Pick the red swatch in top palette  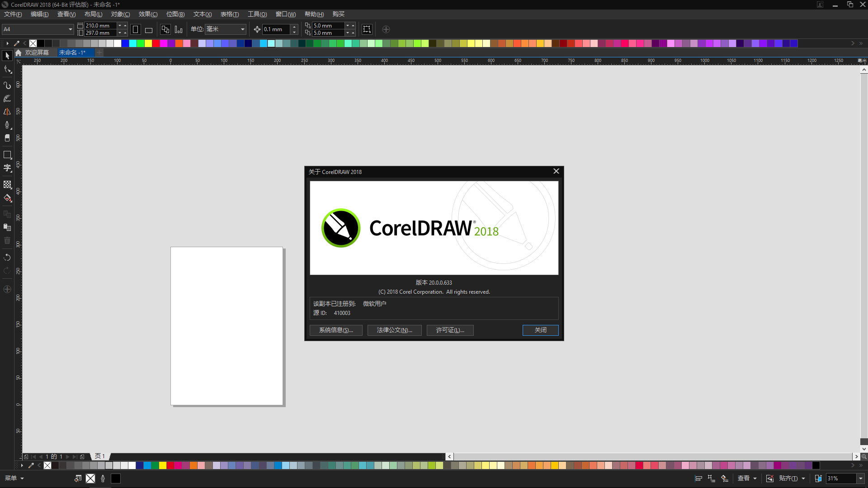coord(156,43)
